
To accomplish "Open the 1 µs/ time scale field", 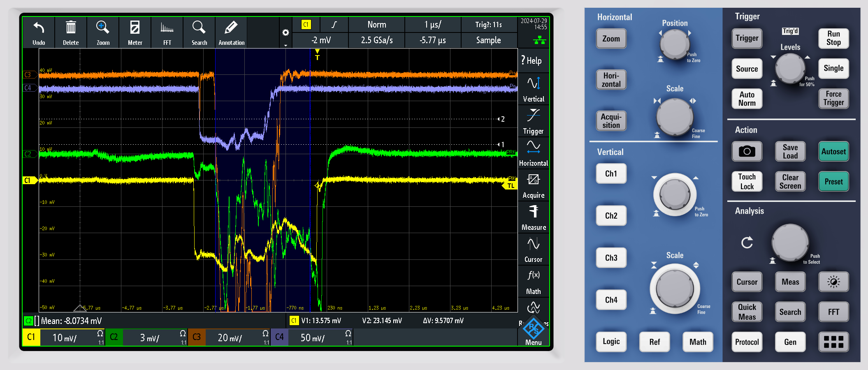I will (x=432, y=25).
